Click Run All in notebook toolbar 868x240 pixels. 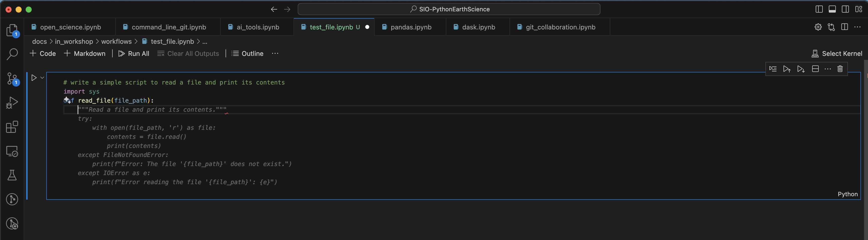(134, 54)
